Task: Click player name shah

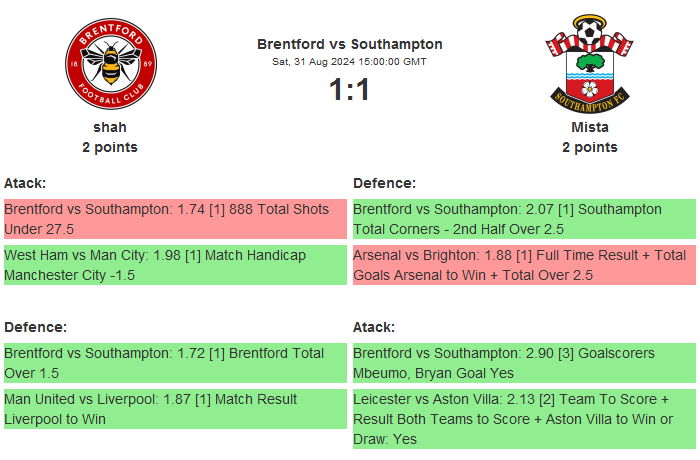Action: [x=110, y=127]
